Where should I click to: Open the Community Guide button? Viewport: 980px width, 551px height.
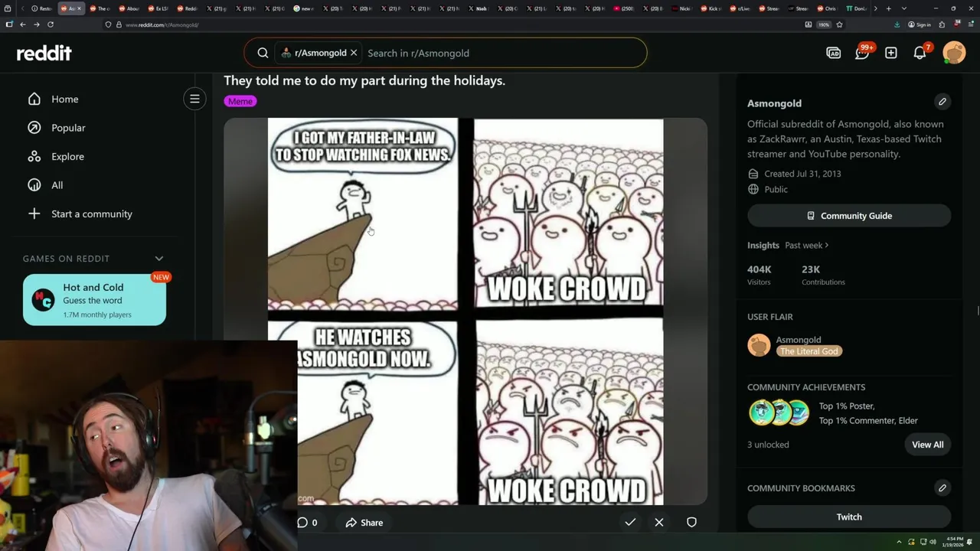[849, 216]
